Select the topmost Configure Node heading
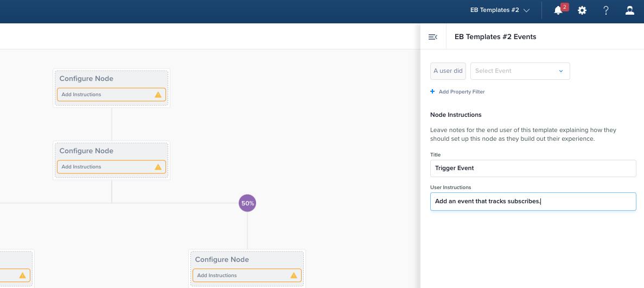This screenshot has width=644, height=288. click(x=86, y=79)
